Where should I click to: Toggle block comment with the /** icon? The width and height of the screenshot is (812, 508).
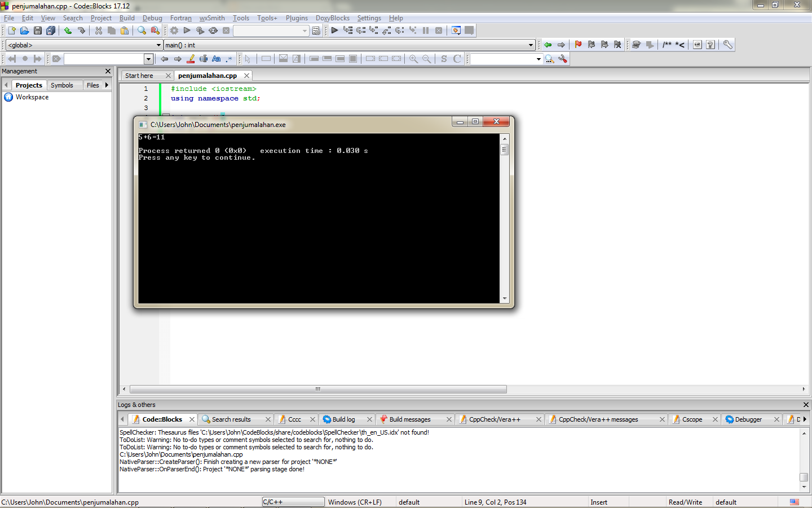667,45
